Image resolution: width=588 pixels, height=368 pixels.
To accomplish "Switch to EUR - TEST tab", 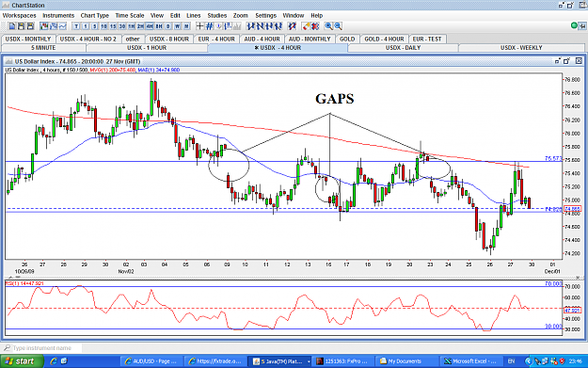I will 427,39.
